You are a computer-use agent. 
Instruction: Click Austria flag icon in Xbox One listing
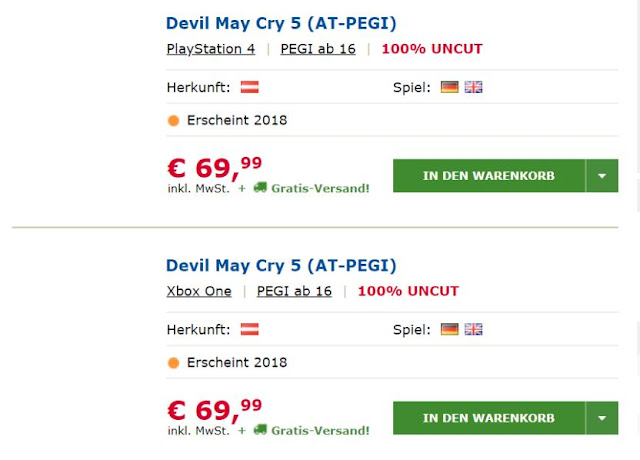coord(250,329)
